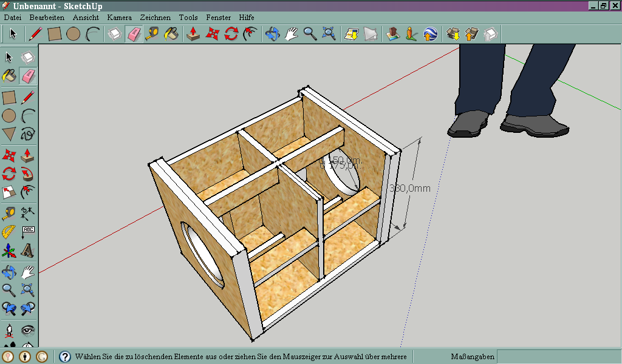Pick Paint Bucket in left tool palette

click(9, 76)
